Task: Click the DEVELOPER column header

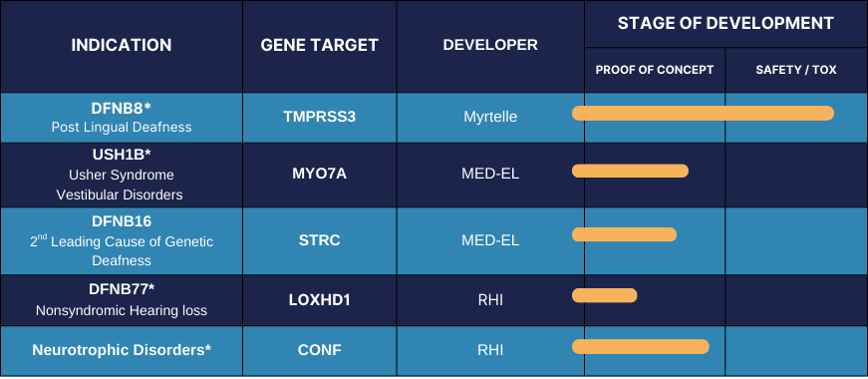Action: (x=490, y=46)
